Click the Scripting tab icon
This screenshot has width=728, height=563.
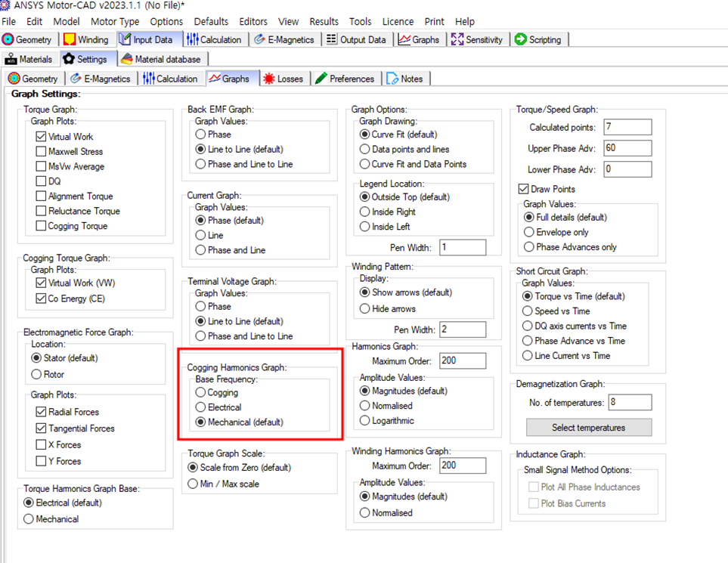click(x=521, y=39)
